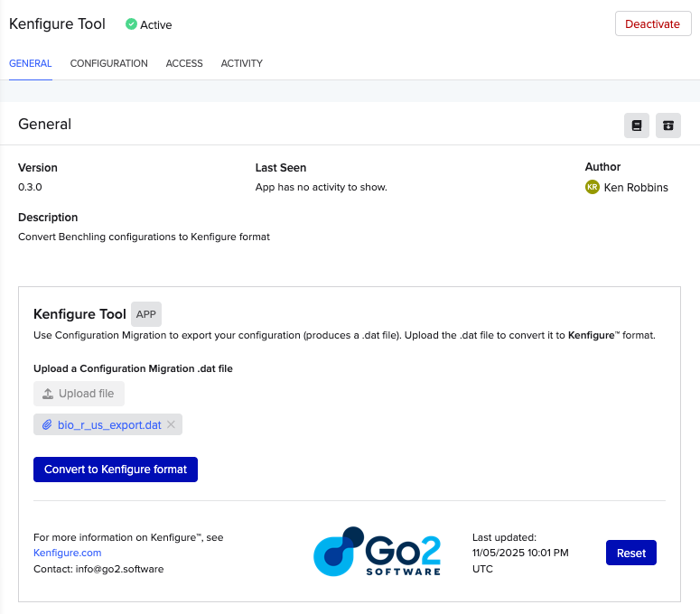Click Convert to Kenfigure format
The image size is (700, 614).
[x=116, y=470]
